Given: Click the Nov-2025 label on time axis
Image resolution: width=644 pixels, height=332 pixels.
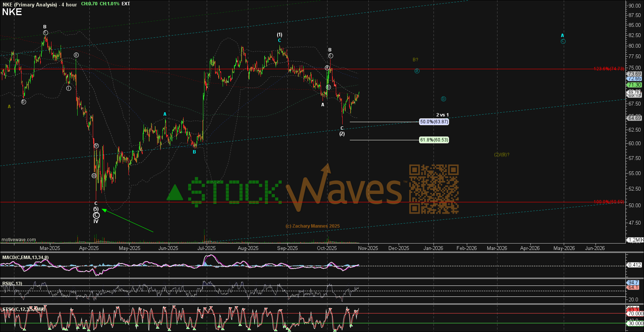Looking at the screenshot, I should click(368, 248).
